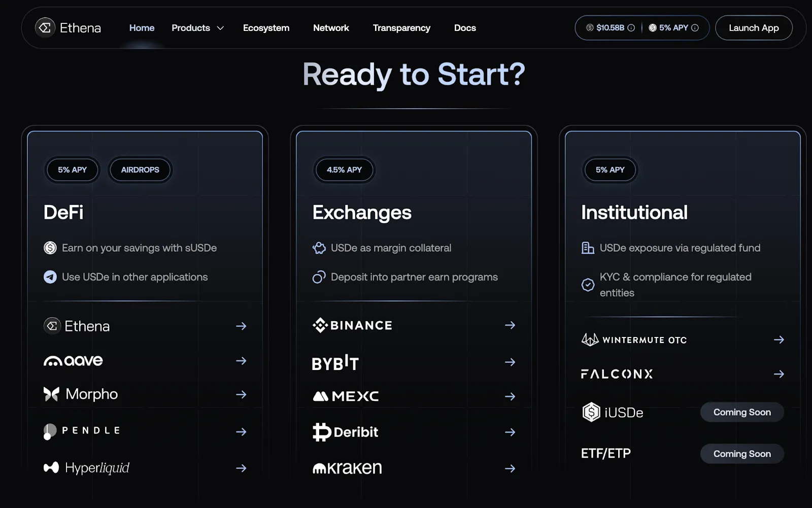812x508 pixels.
Task: Open the Hyperliquid row arrow
Action: (241, 468)
